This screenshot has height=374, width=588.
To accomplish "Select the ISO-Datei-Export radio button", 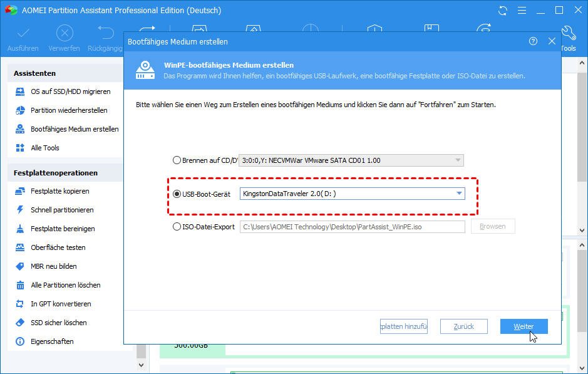I will point(177,227).
